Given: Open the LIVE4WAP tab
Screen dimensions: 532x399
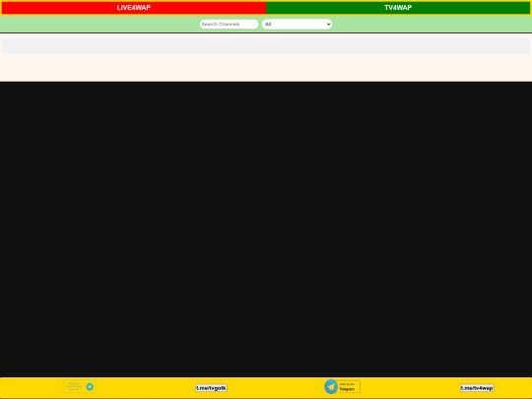Looking at the screenshot, I should pyautogui.click(x=134, y=8).
